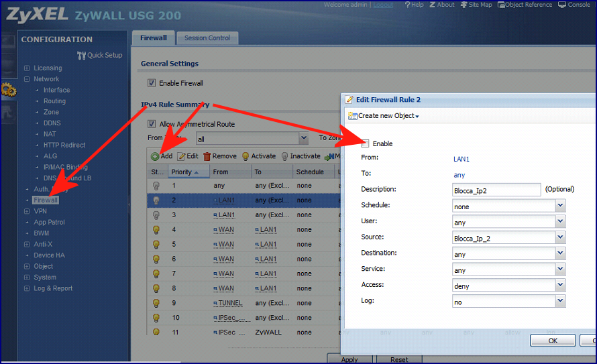The width and height of the screenshot is (597, 364).
Task: Click the Configuration gears sidebar icon
Action: click(x=8, y=90)
